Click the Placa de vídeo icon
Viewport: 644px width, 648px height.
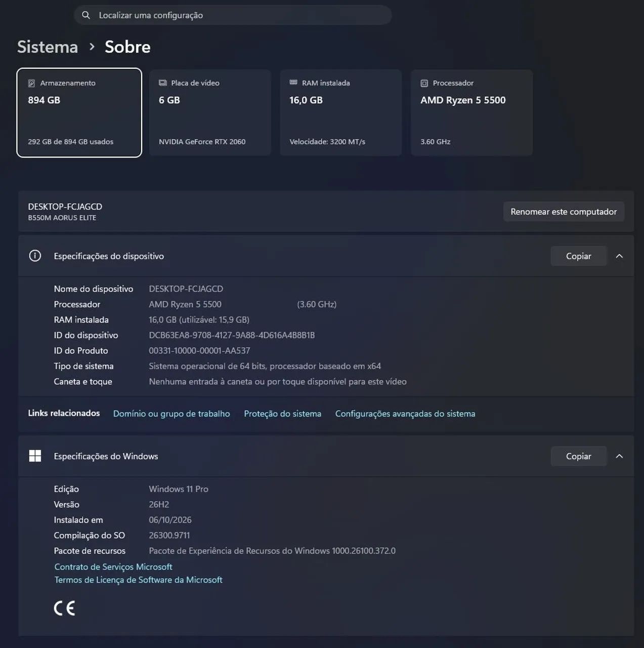[163, 83]
